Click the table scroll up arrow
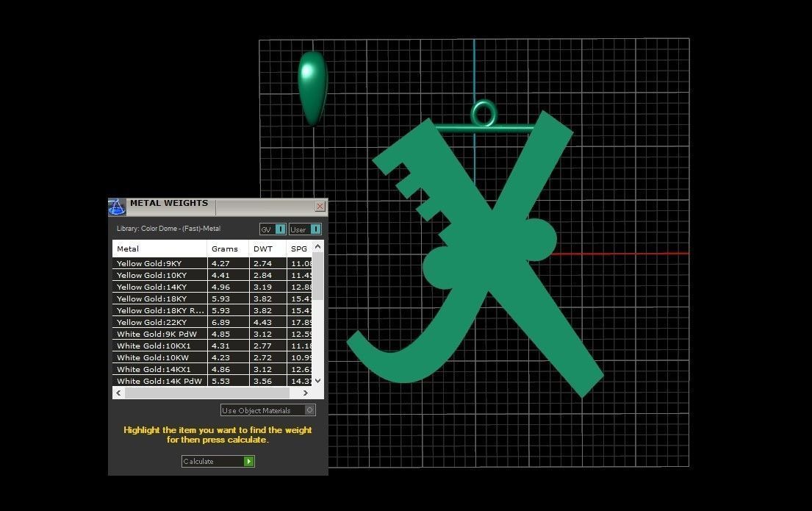 pos(318,247)
